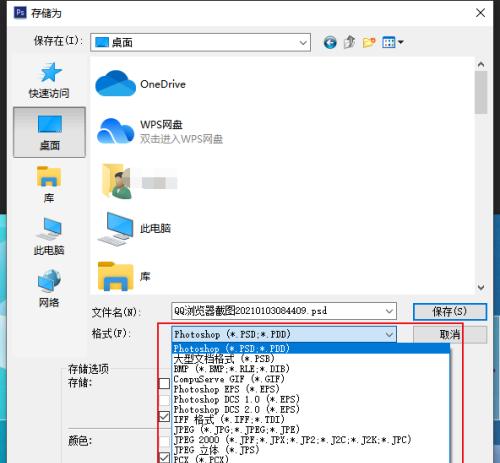Go up one folder level icon

(349, 42)
